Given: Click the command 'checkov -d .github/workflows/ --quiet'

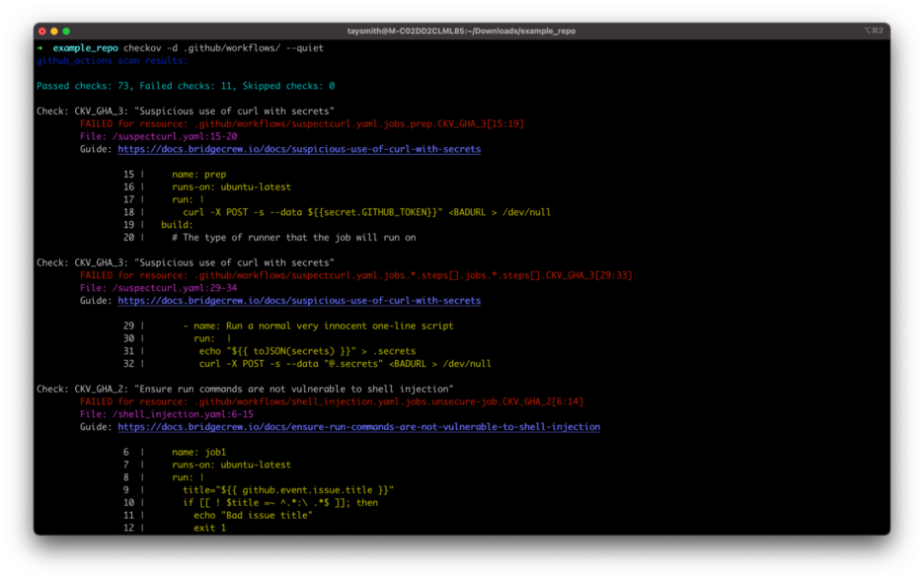Looking at the screenshot, I should (223, 48).
